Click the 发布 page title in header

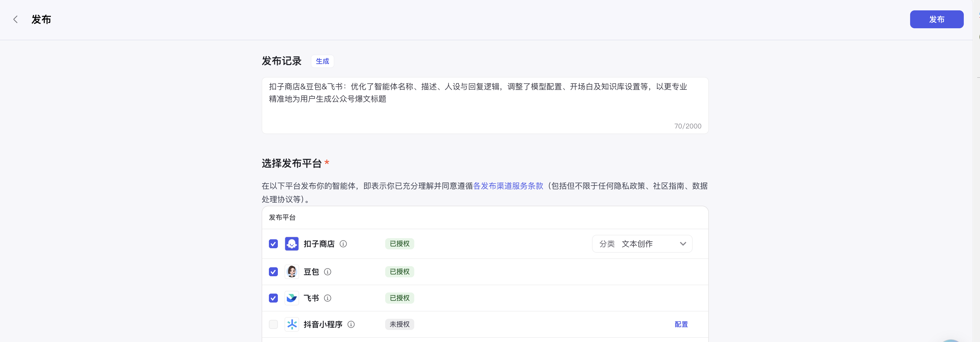coord(41,19)
